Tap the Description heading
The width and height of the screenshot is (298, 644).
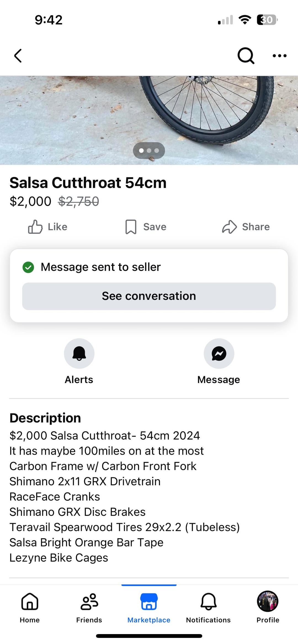(45, 418)
